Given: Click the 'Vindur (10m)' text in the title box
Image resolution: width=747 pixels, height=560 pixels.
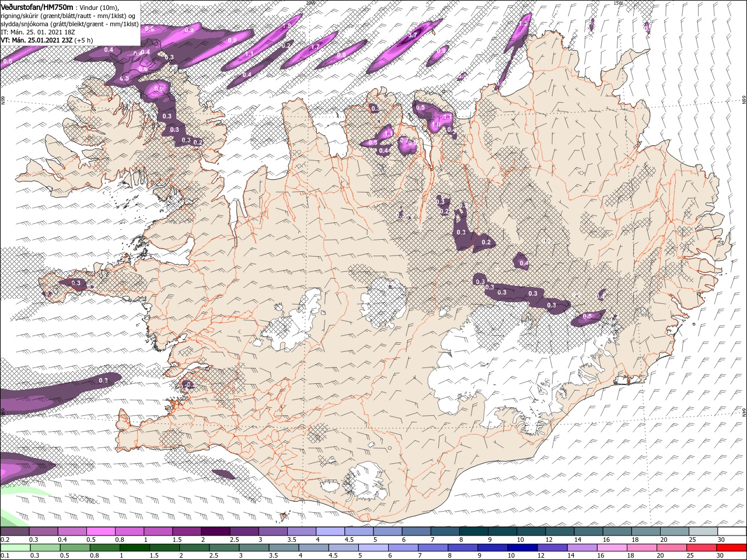Looking at the screenshot, I should 99,7.
